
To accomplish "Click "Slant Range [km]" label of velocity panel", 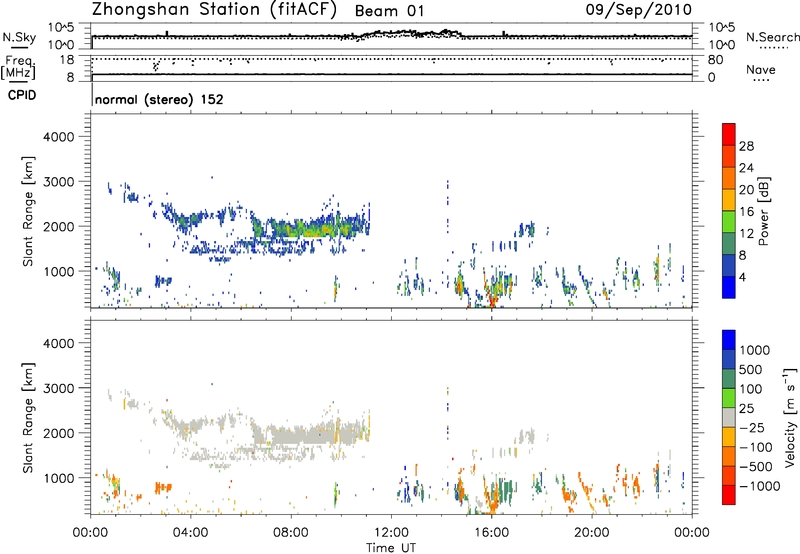I will tap(28, 418).
